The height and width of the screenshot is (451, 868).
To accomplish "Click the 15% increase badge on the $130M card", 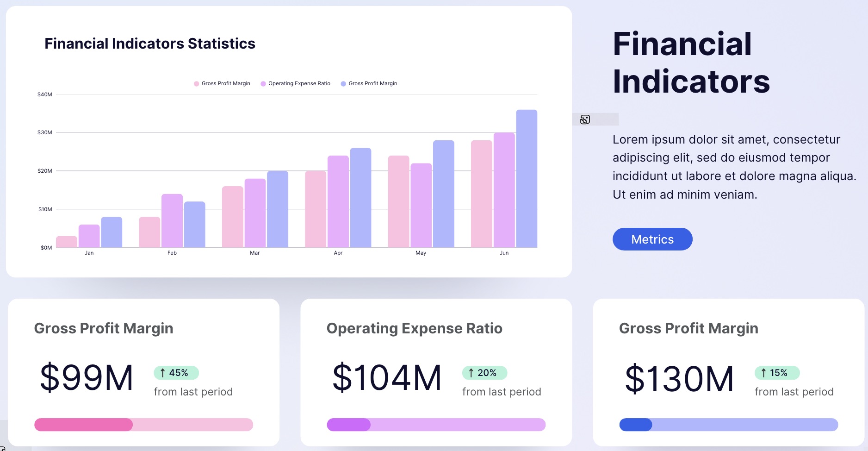I will click(778, 373).
